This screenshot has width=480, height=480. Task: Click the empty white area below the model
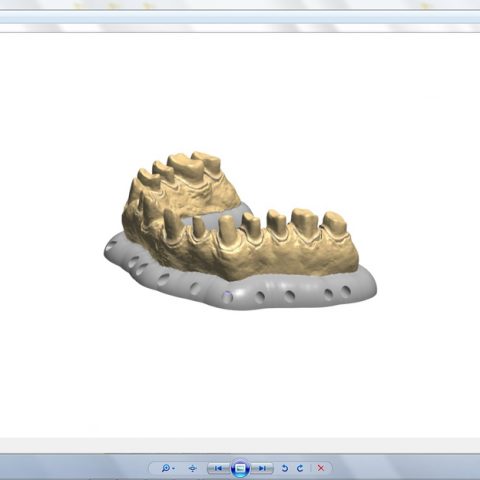(240, 373)
